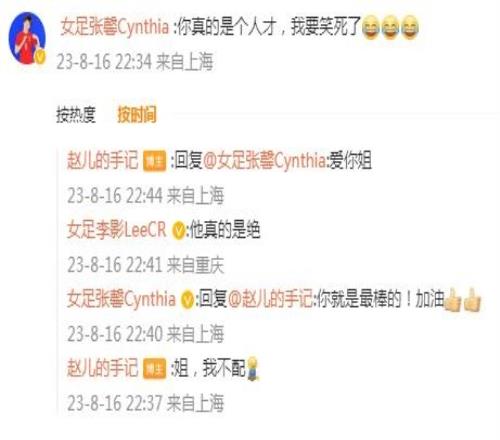Follow the @赵儿的手记 mention link

pos(271,298)
